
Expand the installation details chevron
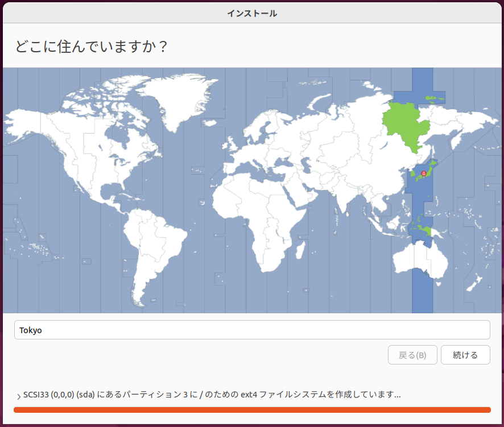tap(19, 396)
